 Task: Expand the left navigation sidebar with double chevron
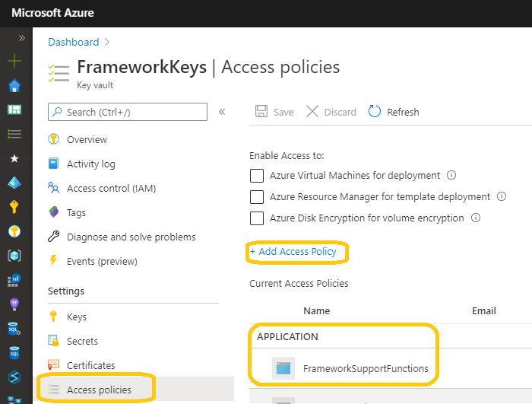click(21, 37)
